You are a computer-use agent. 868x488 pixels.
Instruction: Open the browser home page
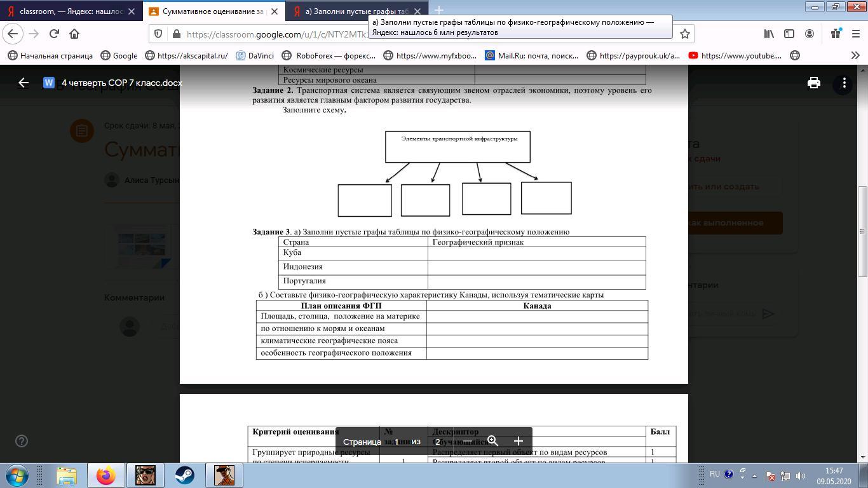[74, 34]
